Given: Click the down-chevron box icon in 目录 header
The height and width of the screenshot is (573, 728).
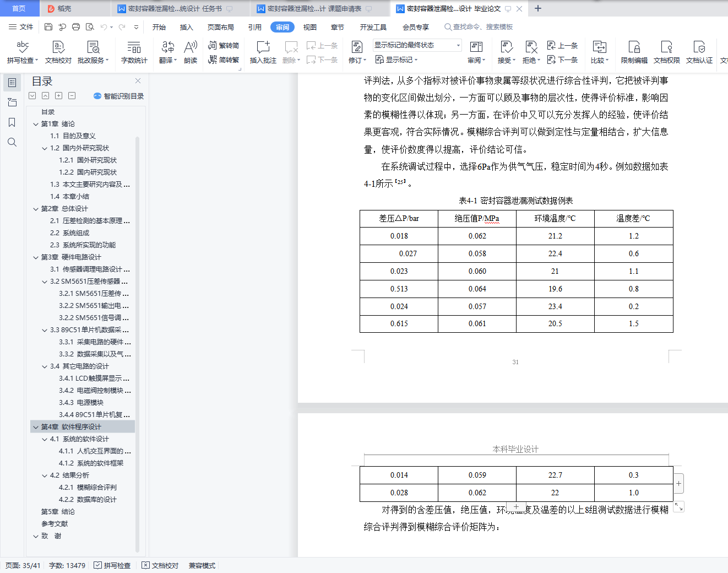Looking at the screenshot, I should coord(32,96).
